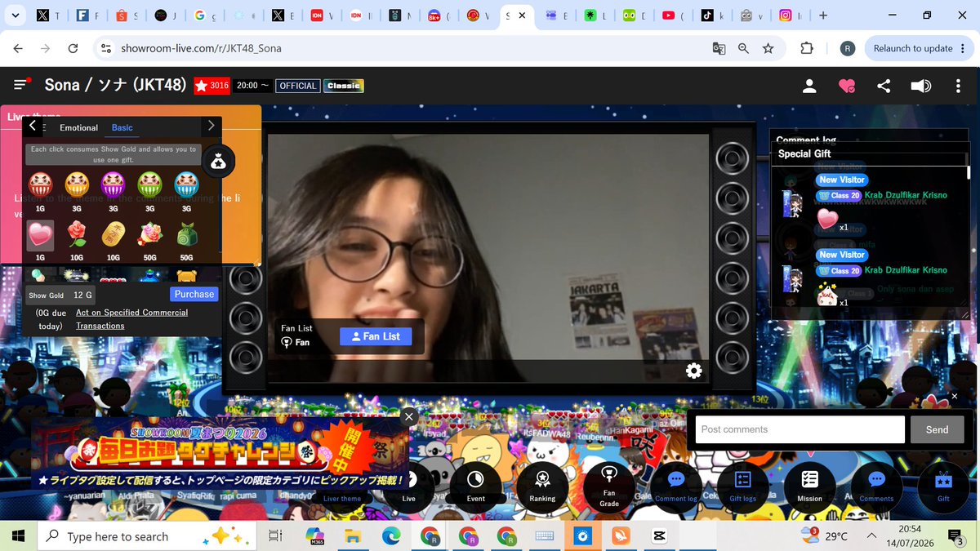Click the red star 3016 badge
Image resolution: width=980 pixels, height=551 pixels.
click(x=212, y=86)
